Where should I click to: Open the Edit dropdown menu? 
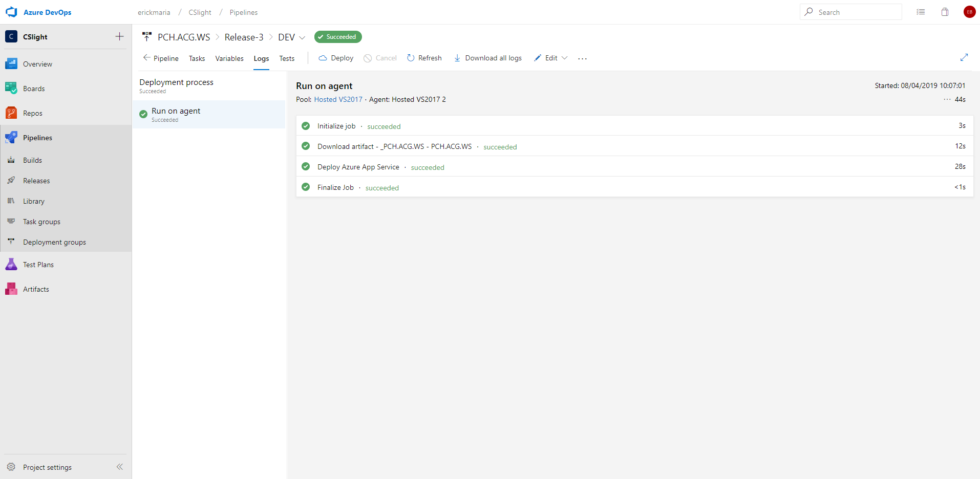550,58
